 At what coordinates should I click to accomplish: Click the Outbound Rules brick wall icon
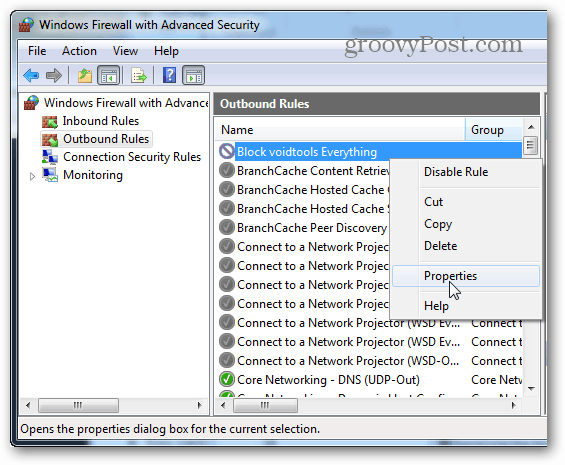coord(50,140)
